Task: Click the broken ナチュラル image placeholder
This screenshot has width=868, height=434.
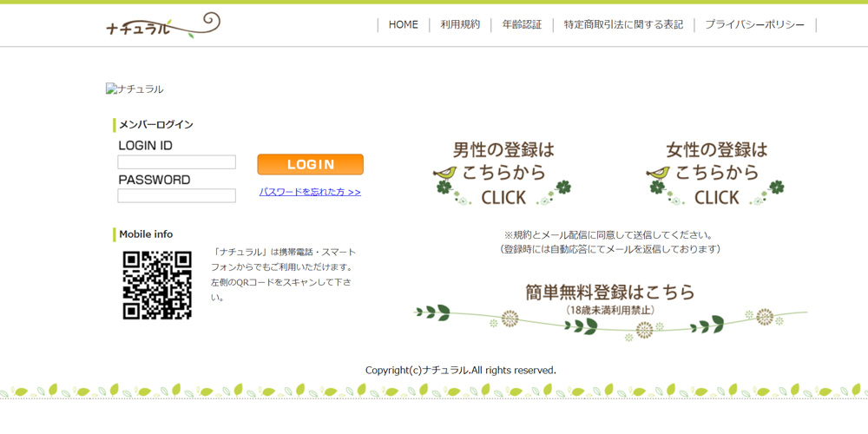Action: (135, 89)
